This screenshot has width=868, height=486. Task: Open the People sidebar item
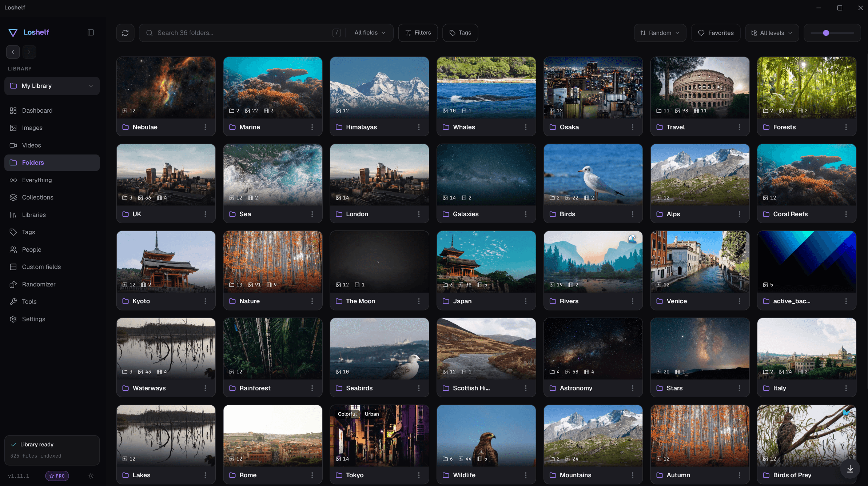click(x=52, y=250)
